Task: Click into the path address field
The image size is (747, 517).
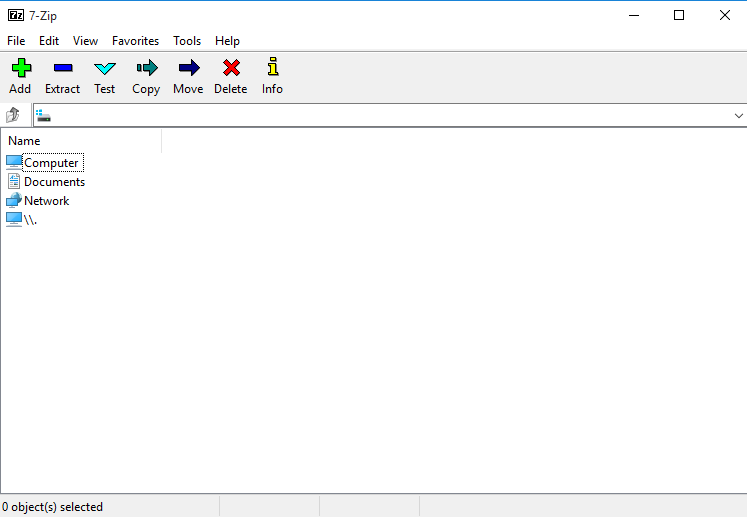Action: (391, 116)
